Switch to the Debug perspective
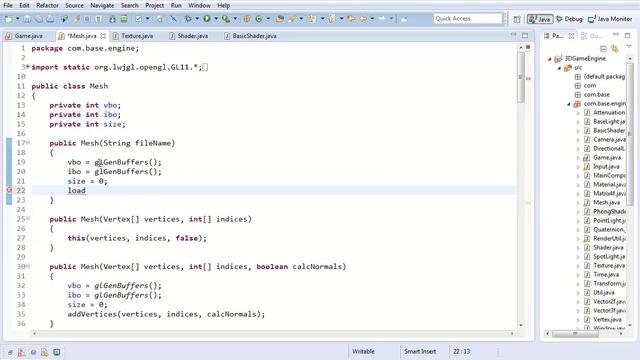640x360 pixels. [x=569, y=19]
